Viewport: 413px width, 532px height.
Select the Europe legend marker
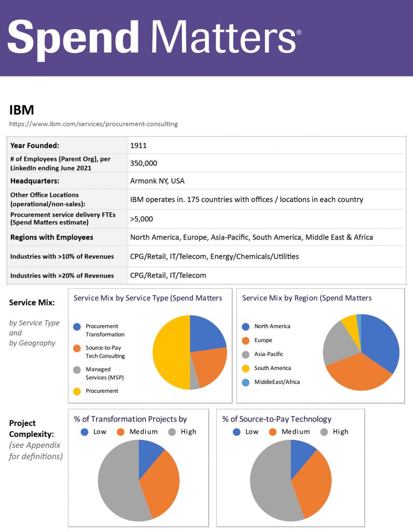(246, 340)
